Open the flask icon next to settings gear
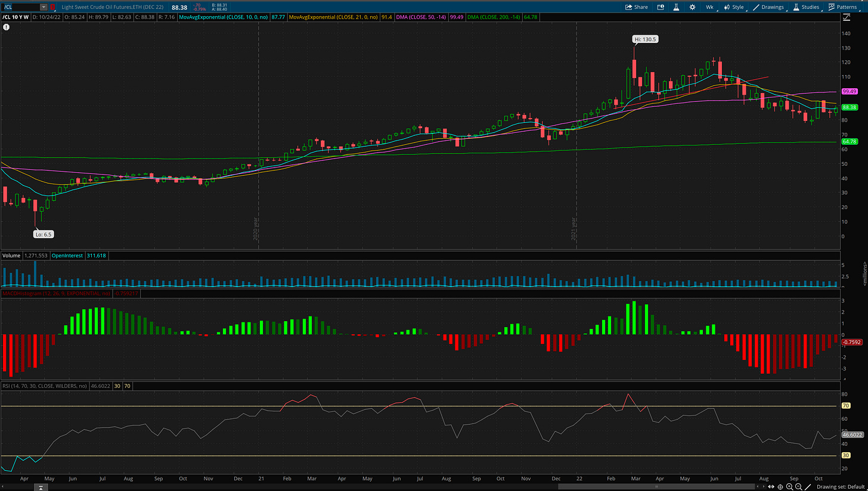Image resolution: width=868 pixels, height=491 pixels. (x=676, y=7)
